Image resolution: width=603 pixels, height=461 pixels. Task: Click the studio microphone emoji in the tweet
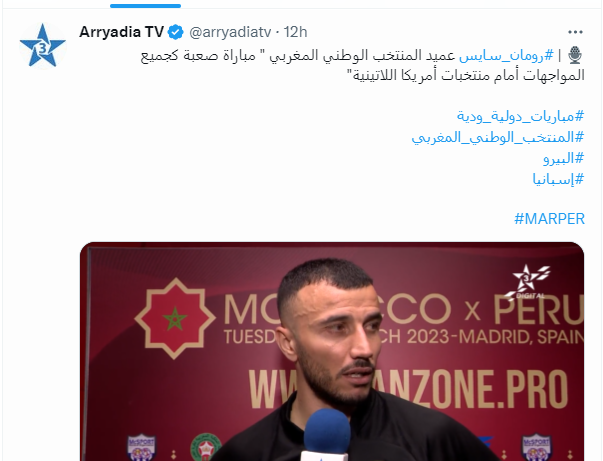[575, 55]
